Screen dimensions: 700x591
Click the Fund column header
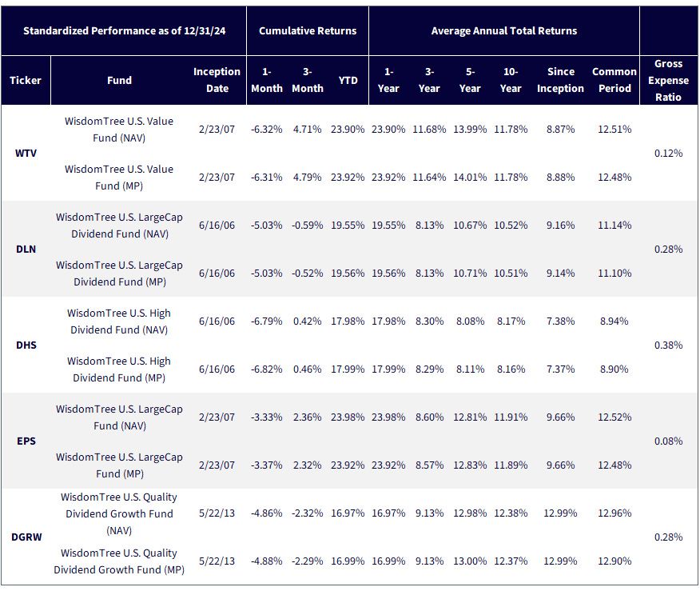(x=119, y=81)
